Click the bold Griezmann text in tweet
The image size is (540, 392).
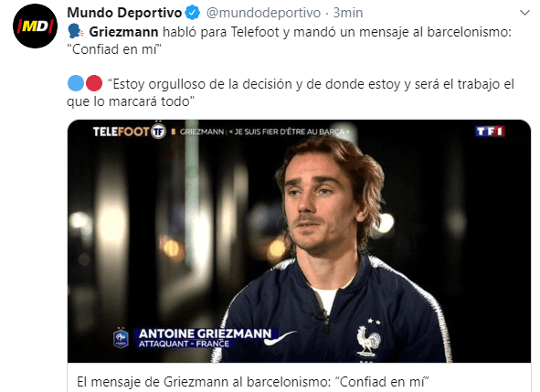123,32
